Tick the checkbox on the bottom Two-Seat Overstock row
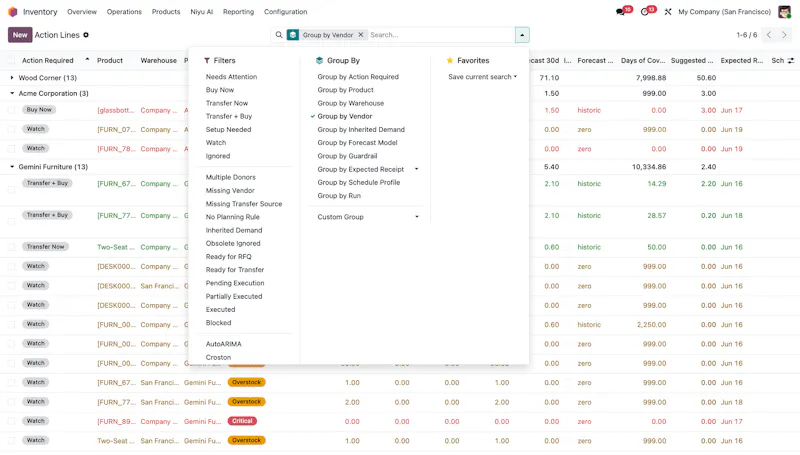Image resolution: width=800 pixels, height=455 pixels. coord(11,441)
